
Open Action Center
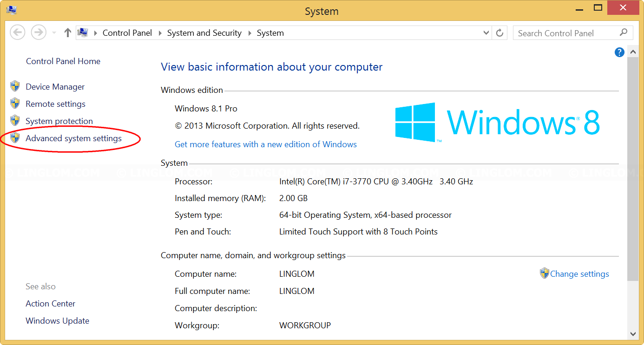point(51,304)
